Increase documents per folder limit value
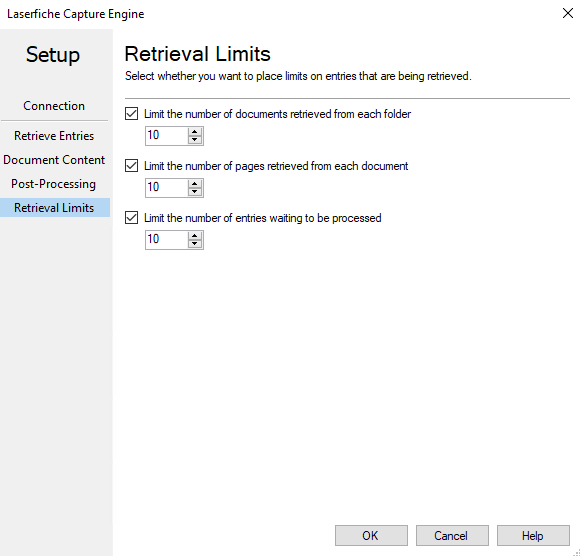580x556 pixels. pos(195,132)
